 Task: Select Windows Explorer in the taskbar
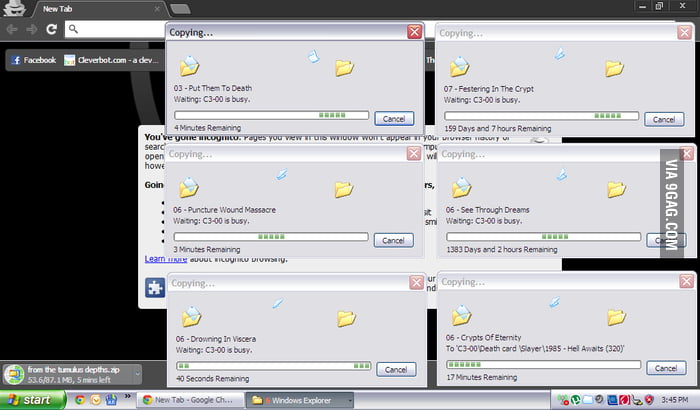tap(300, 400)
